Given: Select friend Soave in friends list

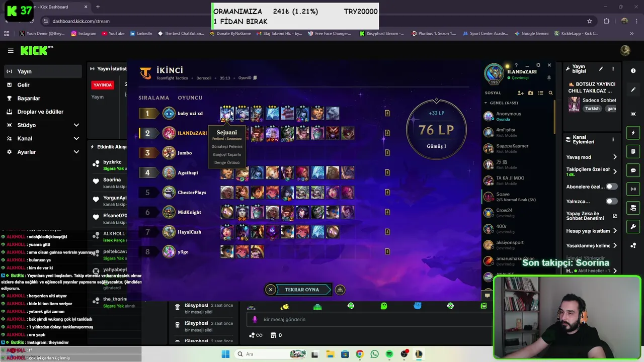Looking at the screenshot, I should [x=518, y=197].
